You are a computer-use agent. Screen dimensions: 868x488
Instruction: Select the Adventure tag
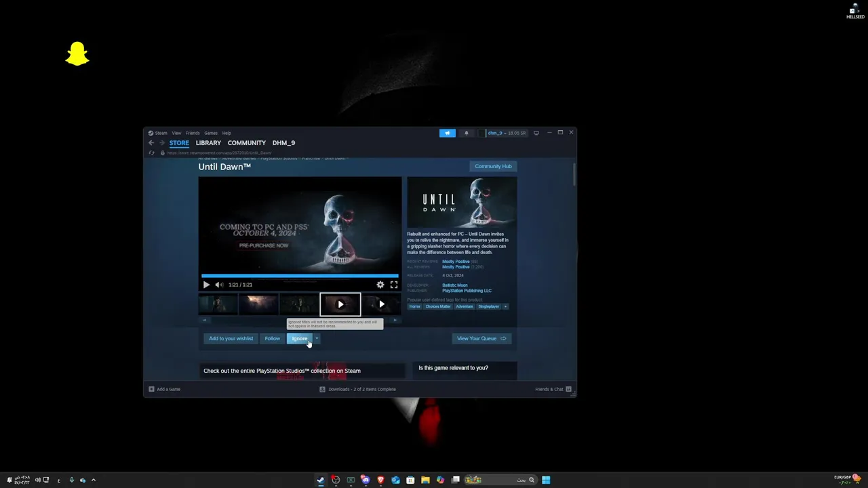pos(465,306)
